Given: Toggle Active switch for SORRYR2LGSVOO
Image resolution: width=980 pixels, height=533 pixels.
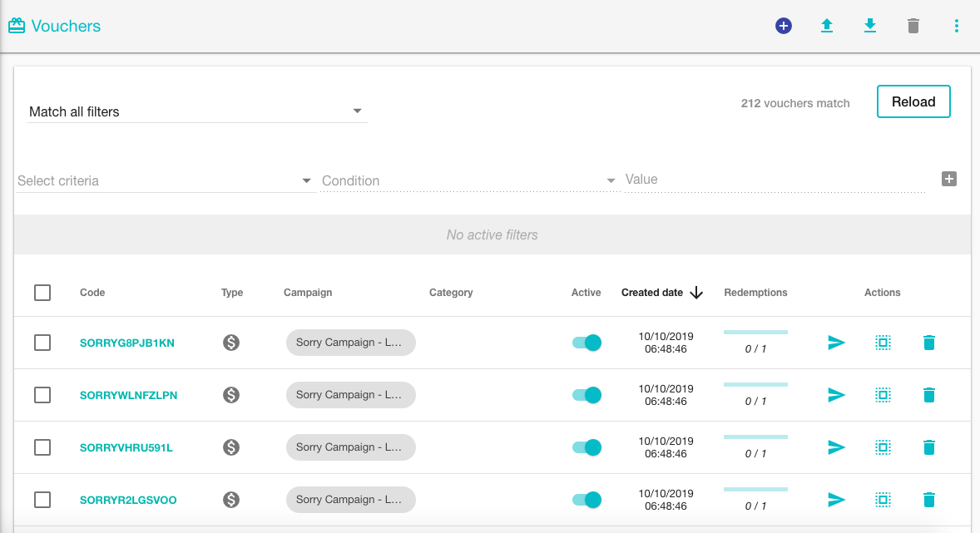Looking at the screenshot, I should pyautogui.click(x=587, y=500).
